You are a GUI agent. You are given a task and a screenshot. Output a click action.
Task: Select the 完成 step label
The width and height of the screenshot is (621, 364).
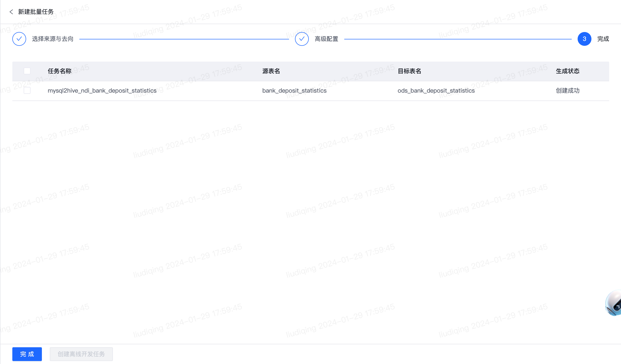pyautogui.click(x=603, y=39)
